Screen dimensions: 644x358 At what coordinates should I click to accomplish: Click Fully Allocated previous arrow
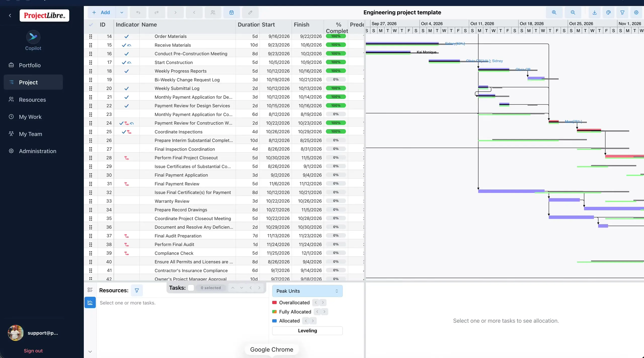(317, 312)
